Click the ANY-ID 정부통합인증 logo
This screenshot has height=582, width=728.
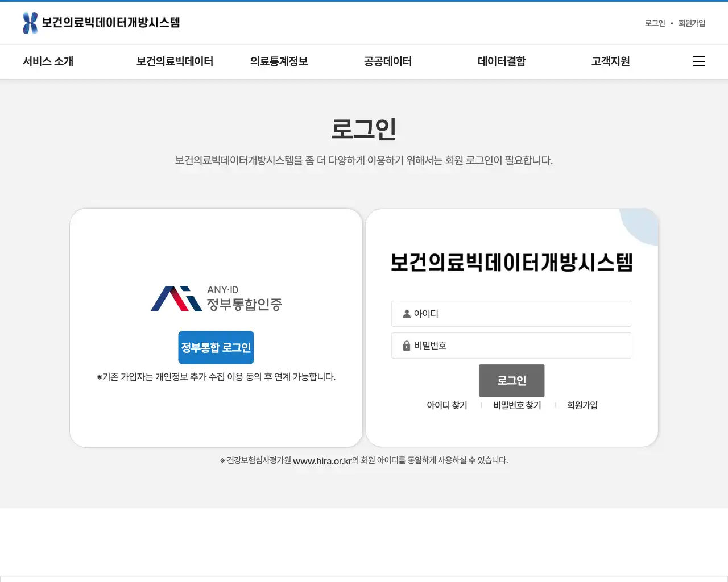pos(216,298)
